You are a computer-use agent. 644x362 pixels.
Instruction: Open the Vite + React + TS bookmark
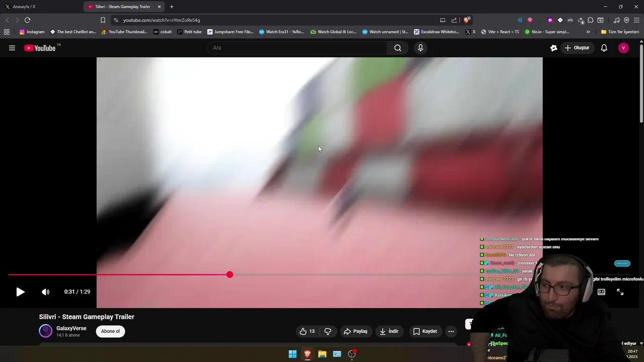point(500,32)
